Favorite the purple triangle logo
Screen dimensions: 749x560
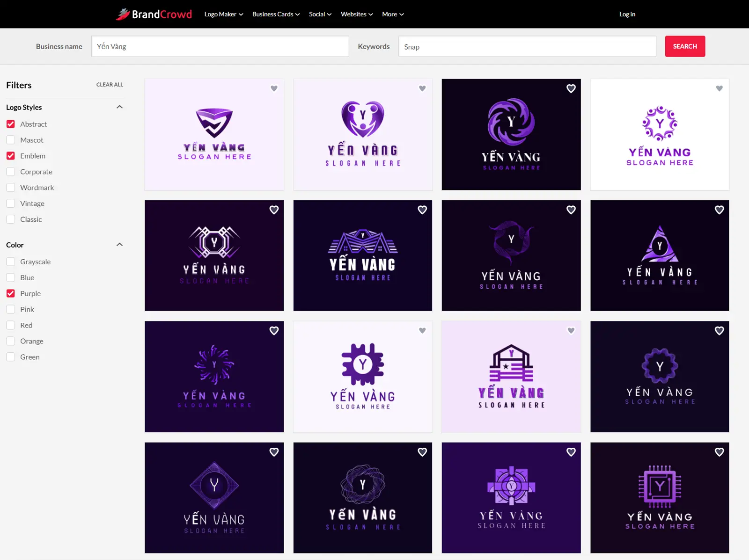(x=720, y=210)
